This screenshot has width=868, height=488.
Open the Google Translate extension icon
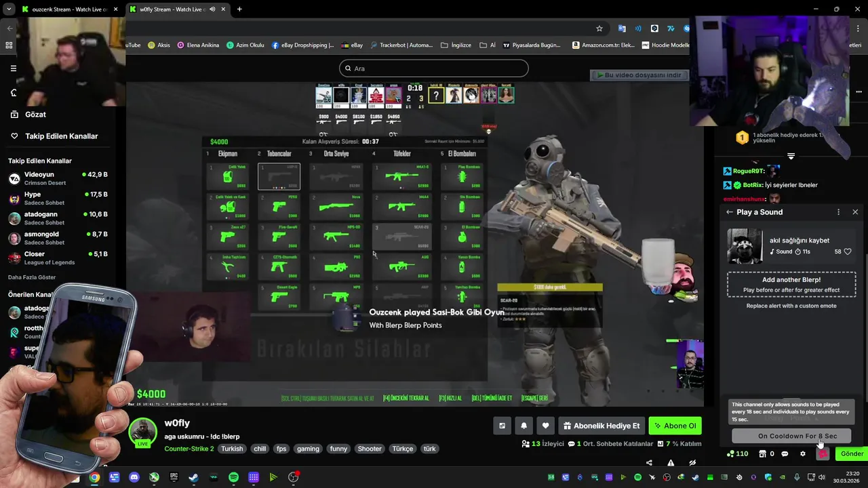pyautogui.click(x=622, y=28)
